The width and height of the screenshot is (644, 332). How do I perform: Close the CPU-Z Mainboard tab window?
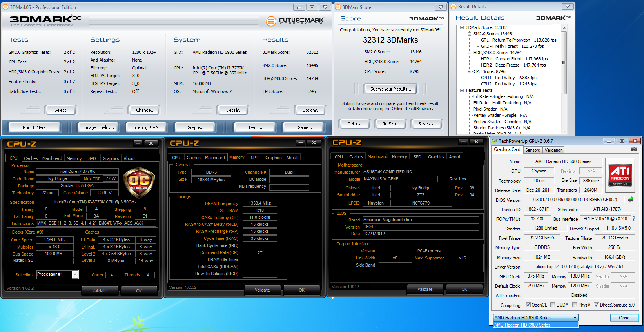pyautogui.click(x=476, y=142)
